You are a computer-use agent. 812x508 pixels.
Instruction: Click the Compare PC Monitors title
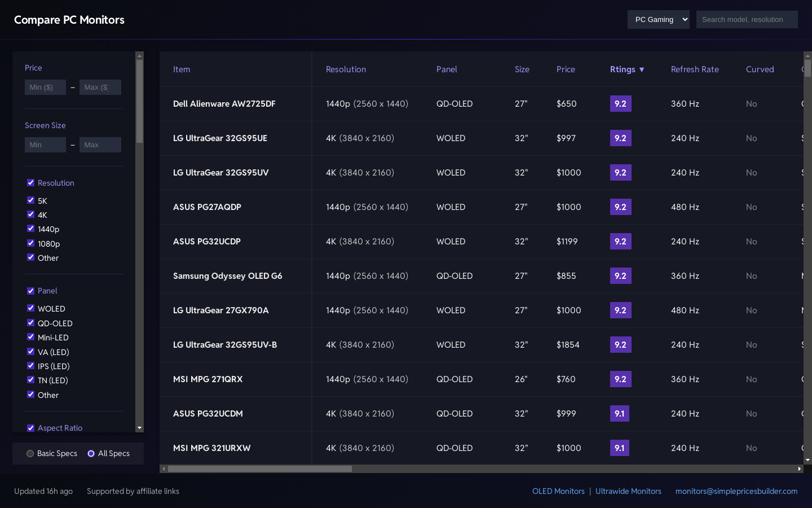pyautogui.click(x=69, y=20)
